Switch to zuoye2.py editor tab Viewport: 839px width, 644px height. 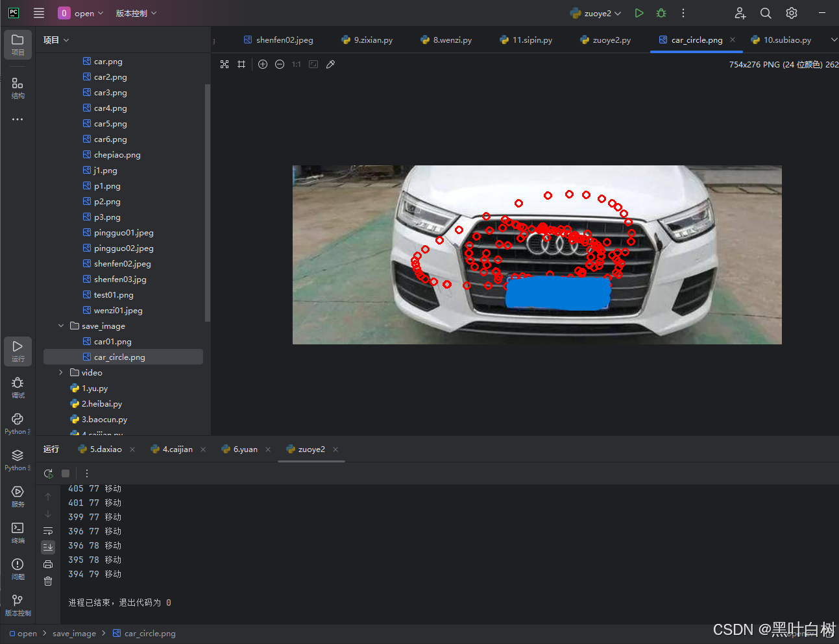click(605, 40)
